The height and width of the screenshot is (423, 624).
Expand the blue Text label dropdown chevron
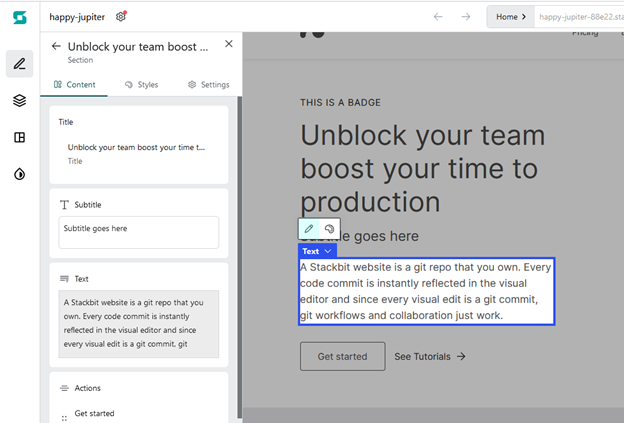(328, 251)
